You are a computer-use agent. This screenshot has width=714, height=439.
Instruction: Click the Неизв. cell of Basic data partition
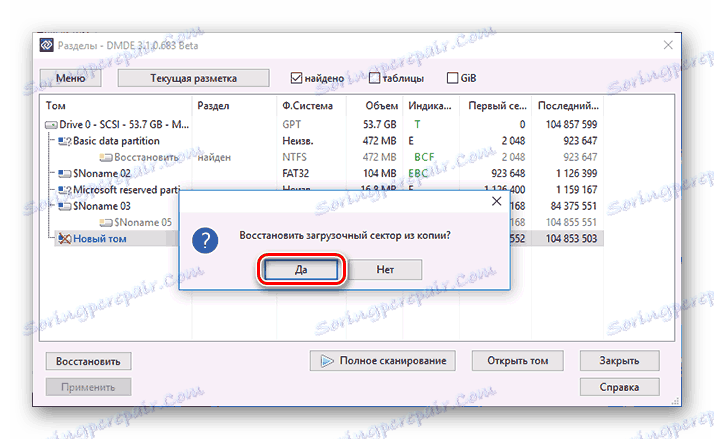[x=297, y=141]
